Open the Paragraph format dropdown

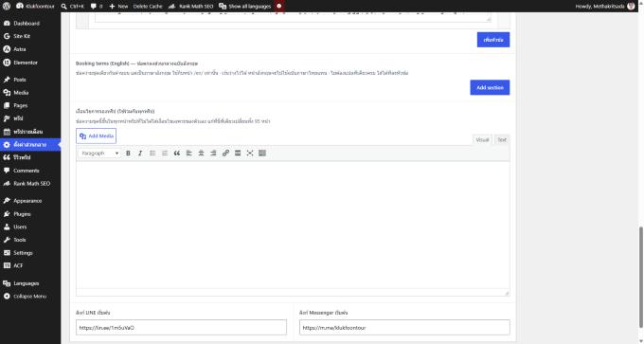(x=99, y=154)
